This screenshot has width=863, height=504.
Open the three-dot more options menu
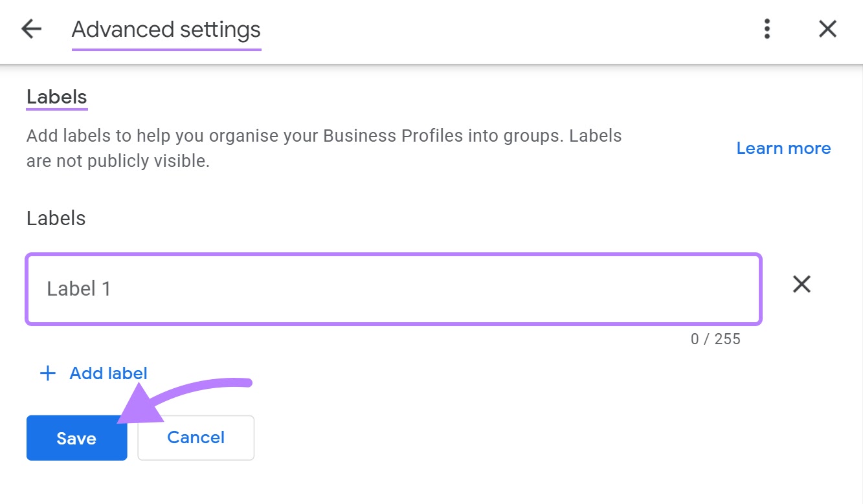pyautogui.click(x=767, y=29)
